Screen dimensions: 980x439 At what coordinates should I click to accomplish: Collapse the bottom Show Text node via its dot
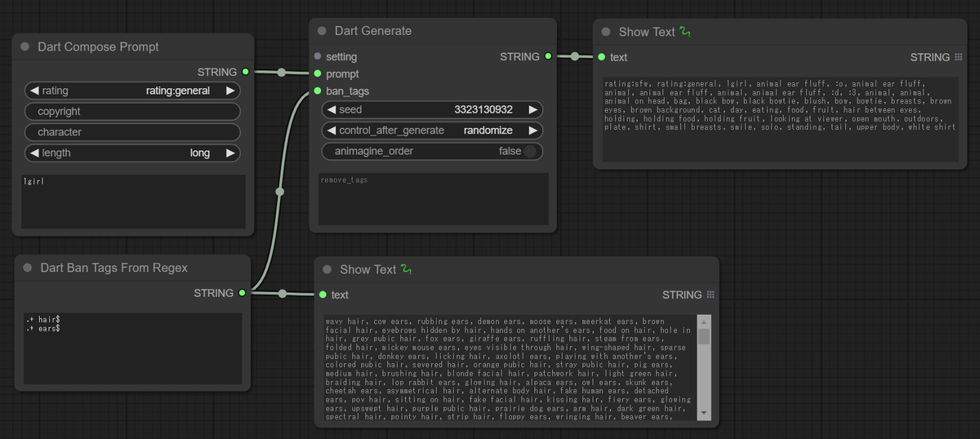pyautogui.click(x=327, y=269)
